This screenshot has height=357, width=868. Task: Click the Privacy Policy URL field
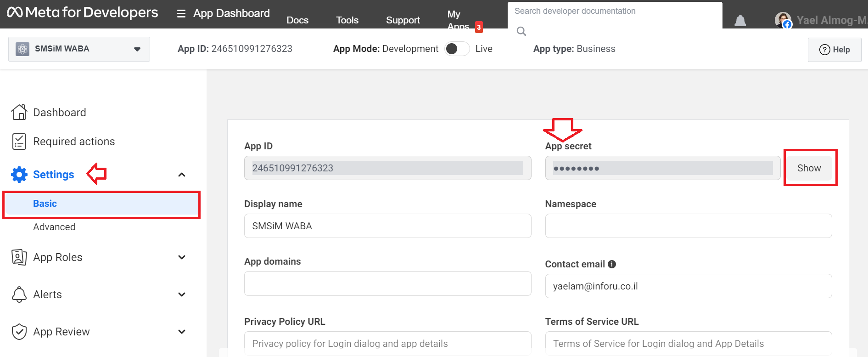(387, 343)
